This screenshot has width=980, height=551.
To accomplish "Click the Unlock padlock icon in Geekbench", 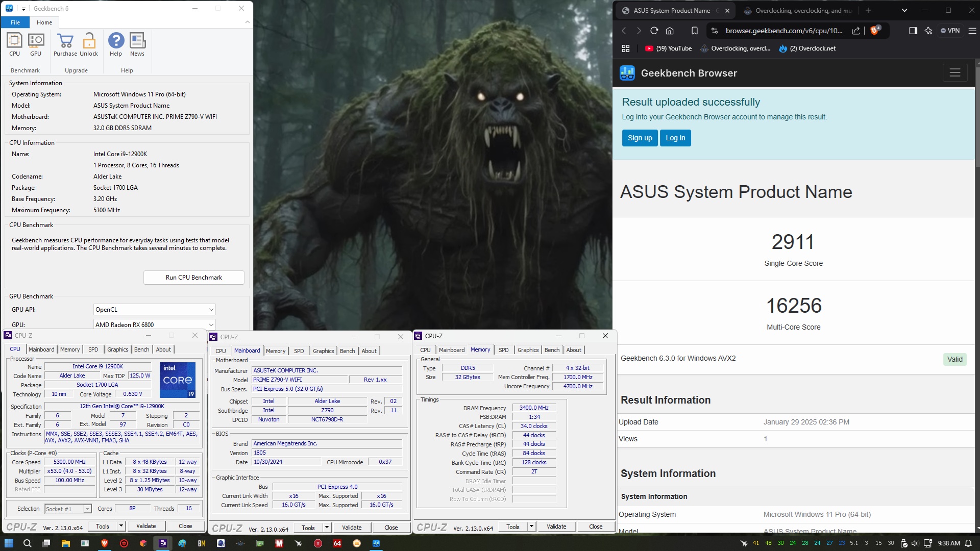I will 89,44.
